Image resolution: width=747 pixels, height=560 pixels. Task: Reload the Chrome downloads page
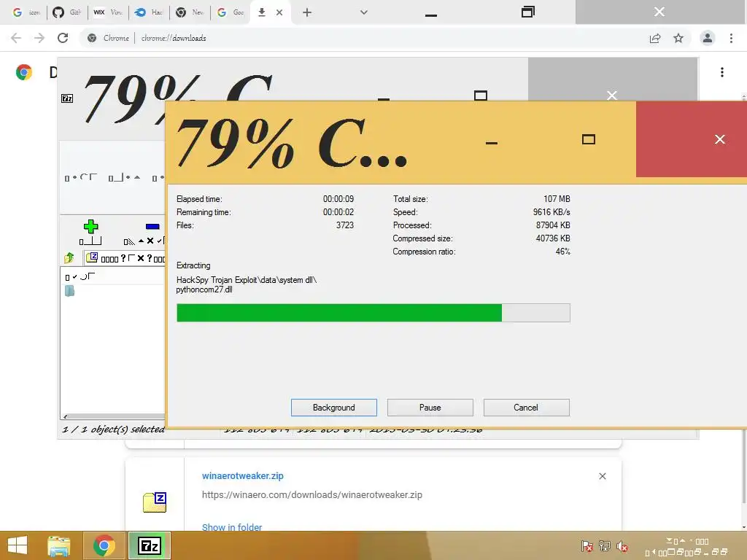point(63,38)
